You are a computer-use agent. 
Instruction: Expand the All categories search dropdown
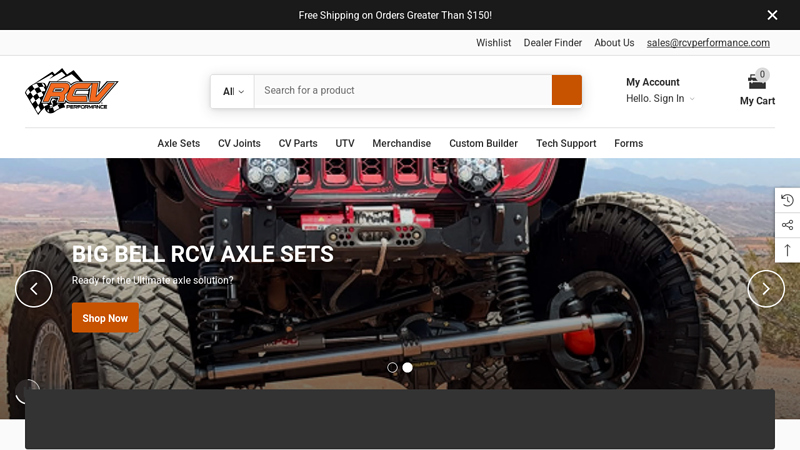[232, 91]
